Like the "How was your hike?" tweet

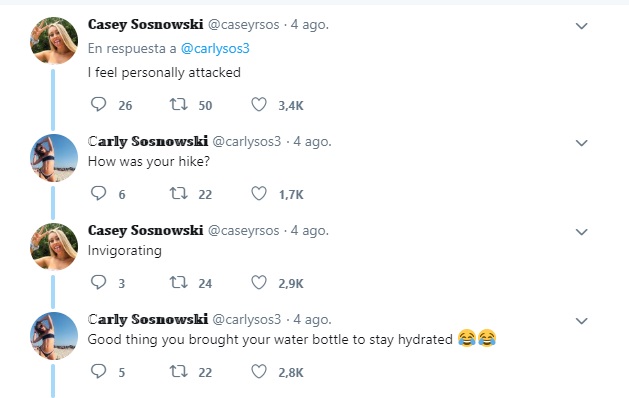259,193
